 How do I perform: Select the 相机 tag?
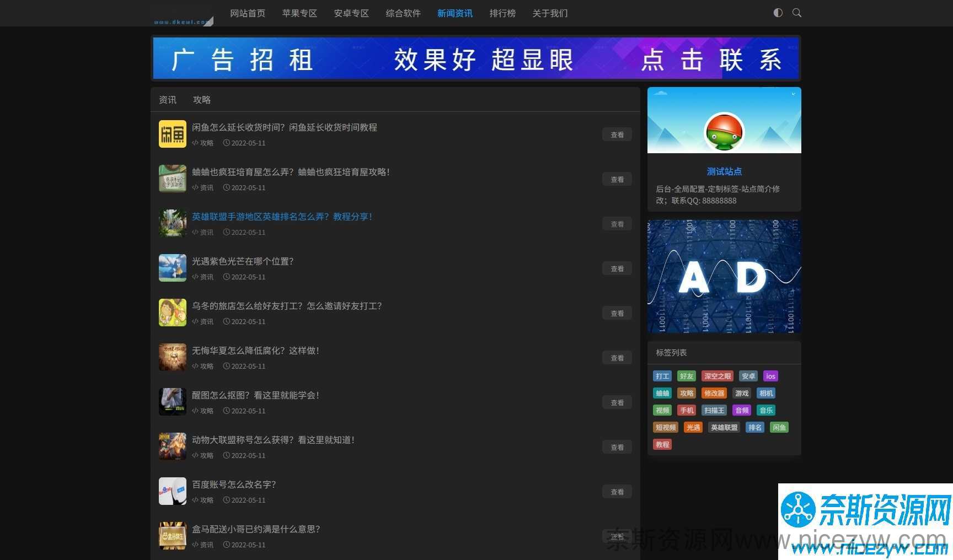click(x=766, y=393)
